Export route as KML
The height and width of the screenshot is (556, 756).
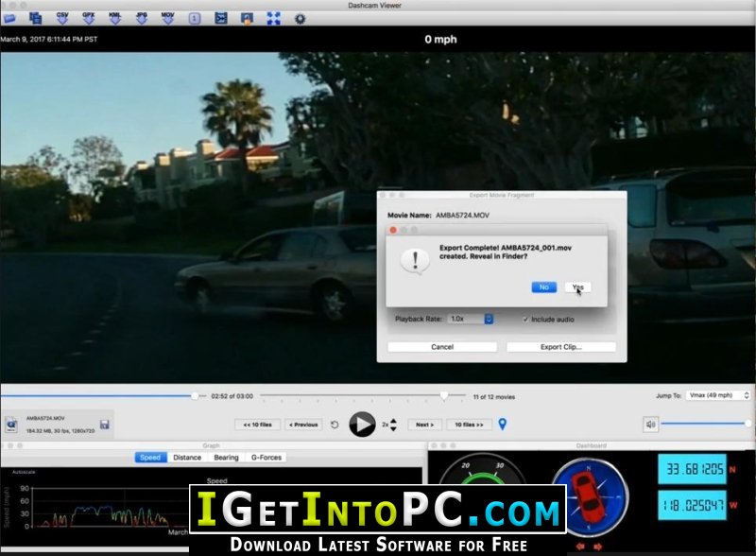click(x=114, y=18)
